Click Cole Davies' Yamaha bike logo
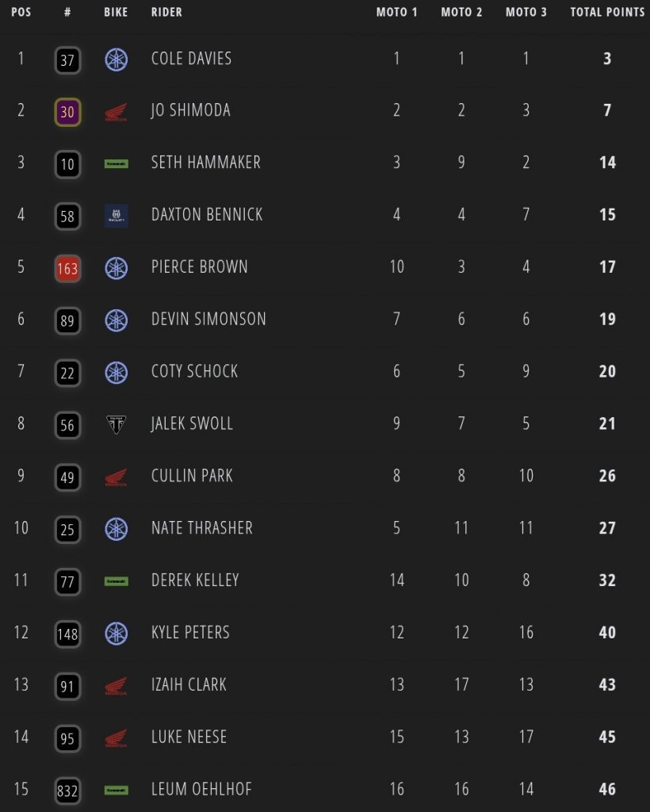650x812 pixels. [117, 59]
